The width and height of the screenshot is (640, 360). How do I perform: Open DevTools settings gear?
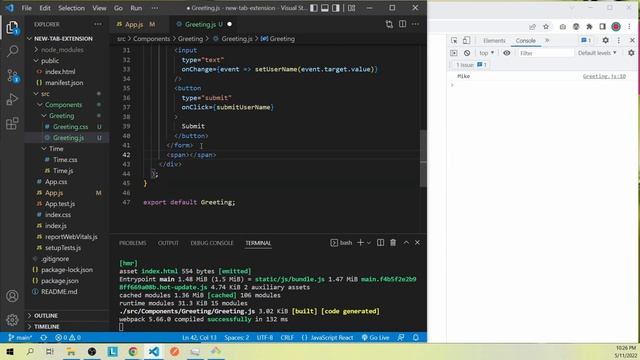(605, 40)
